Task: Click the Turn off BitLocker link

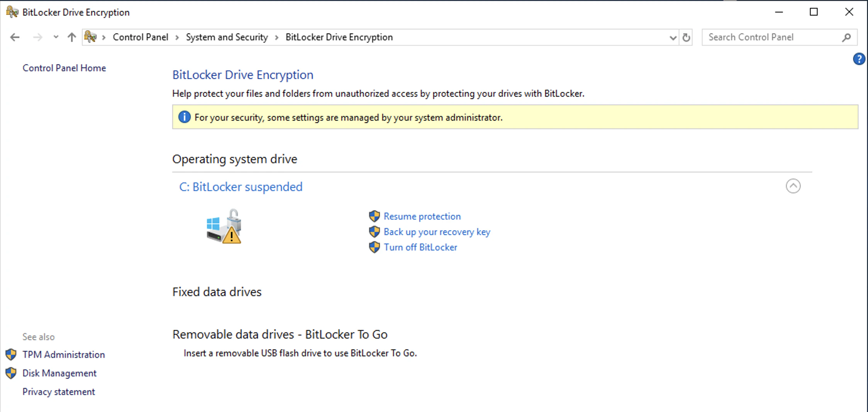Action: (x=420, y=247)
